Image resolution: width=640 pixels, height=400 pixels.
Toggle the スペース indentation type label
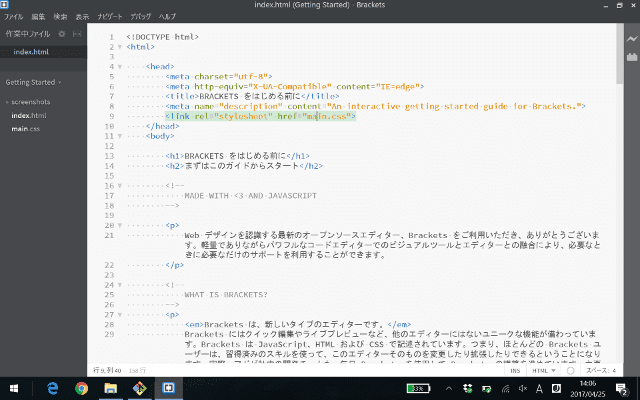(x=597, y=371)
